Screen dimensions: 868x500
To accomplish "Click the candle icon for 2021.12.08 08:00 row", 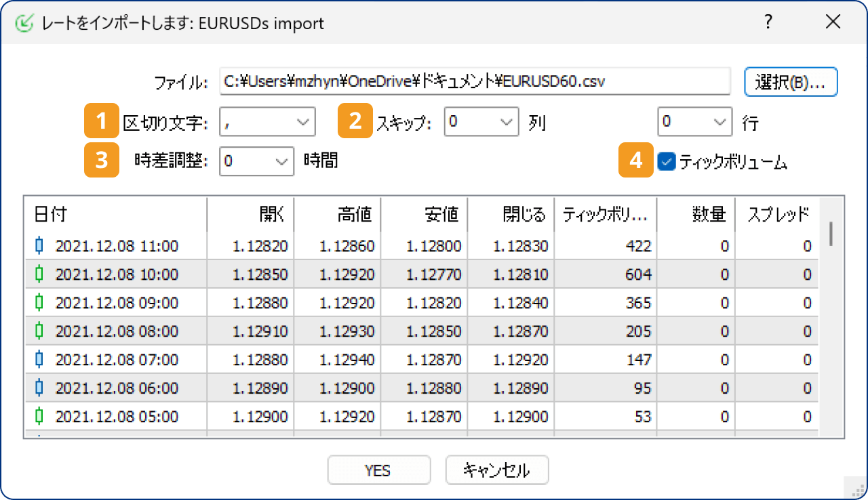I will coord(39,331).
